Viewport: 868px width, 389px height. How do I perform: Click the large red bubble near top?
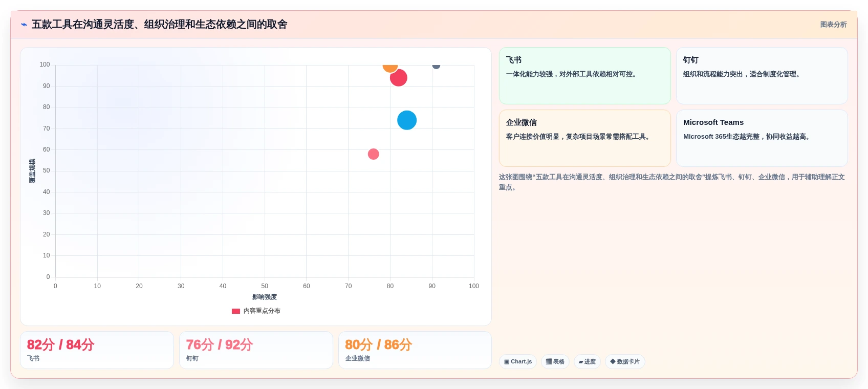[x=398, y=78]
